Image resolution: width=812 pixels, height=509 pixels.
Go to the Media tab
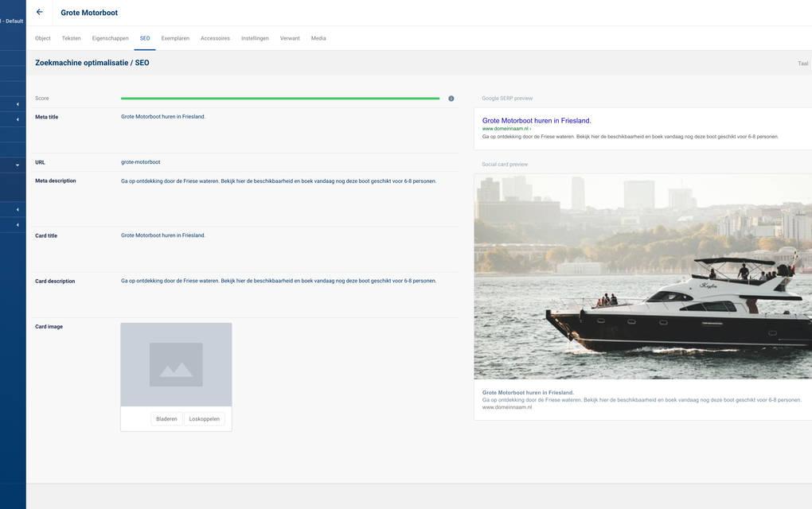(318, 38)
